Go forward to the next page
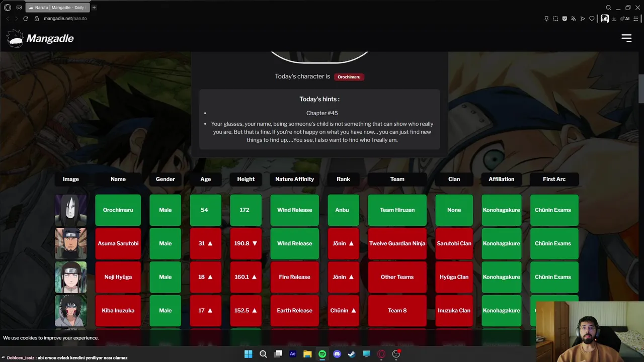This screenshot has width=644, height=362. (16, 19)
